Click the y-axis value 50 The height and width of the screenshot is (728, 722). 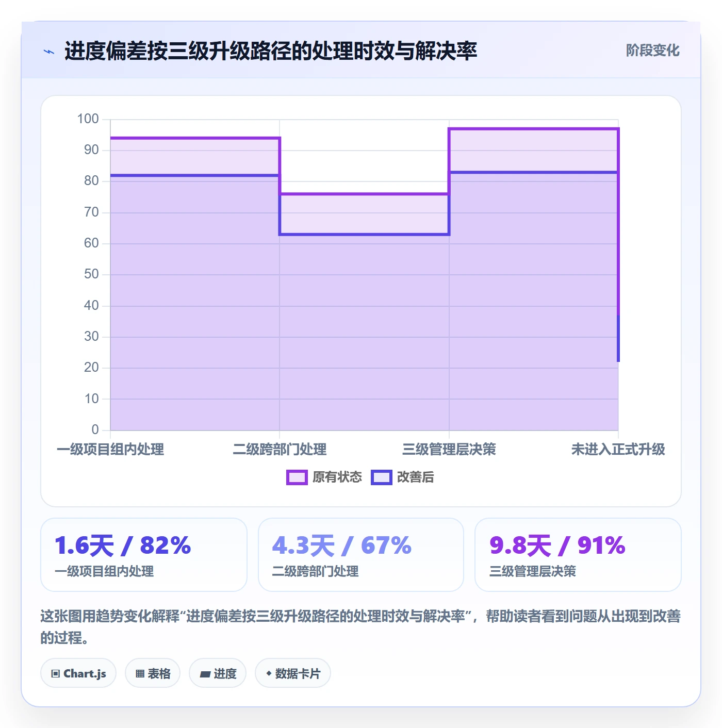[x=91, y=274]
